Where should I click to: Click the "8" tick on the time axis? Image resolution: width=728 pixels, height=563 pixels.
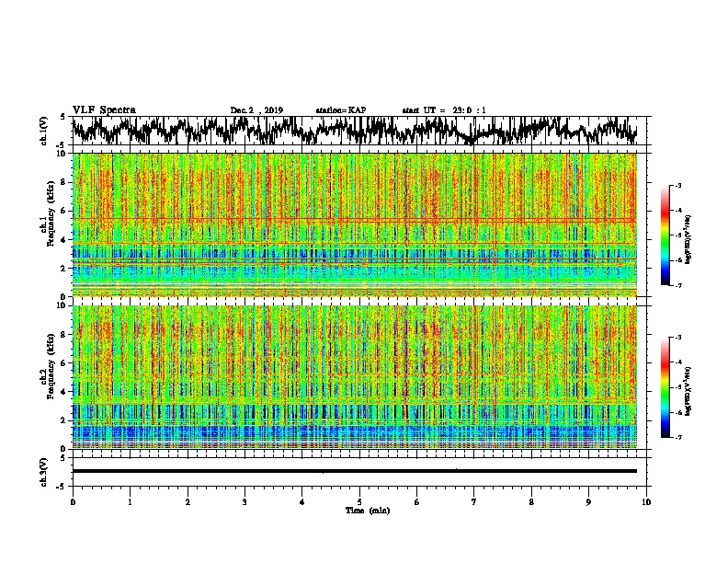tap(531, 502)
